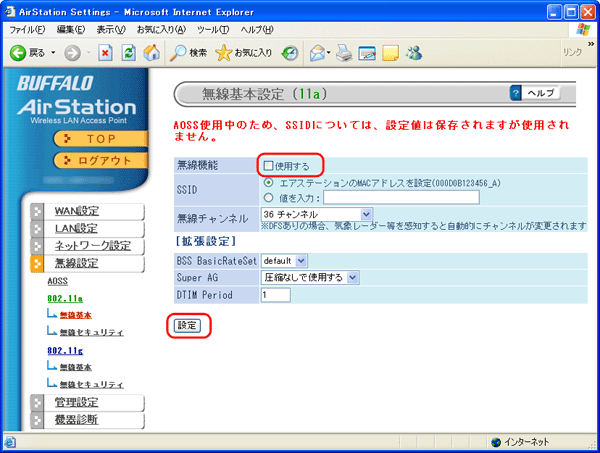
Task: Open the 無線設定 link
Action: point(77,264)
